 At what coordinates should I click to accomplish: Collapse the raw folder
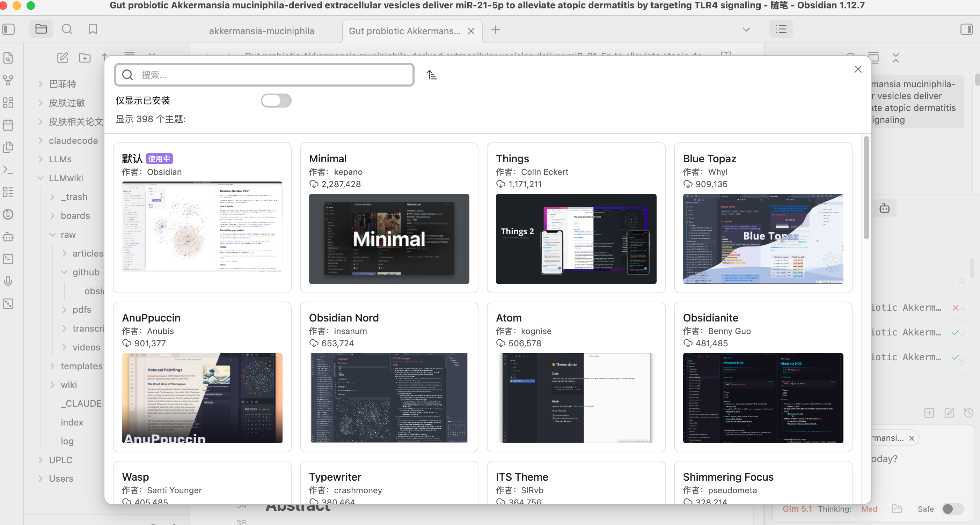click(x=52, y=235)
